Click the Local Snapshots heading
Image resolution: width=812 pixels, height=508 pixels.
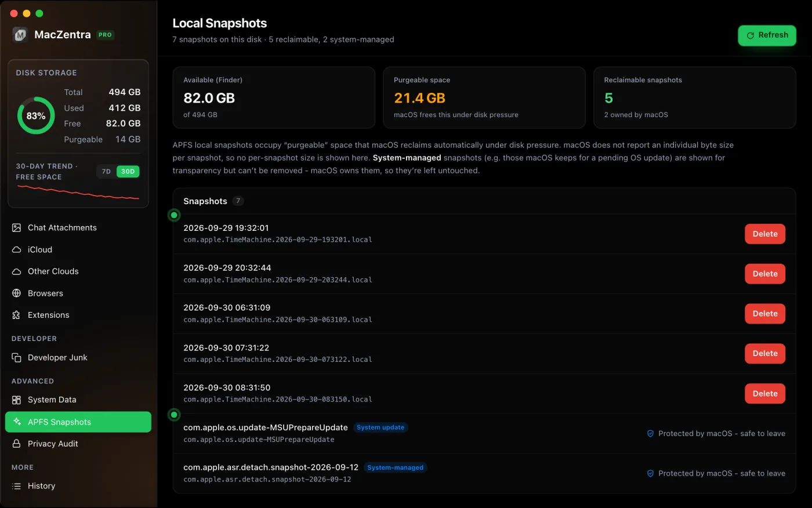(220, 23)
